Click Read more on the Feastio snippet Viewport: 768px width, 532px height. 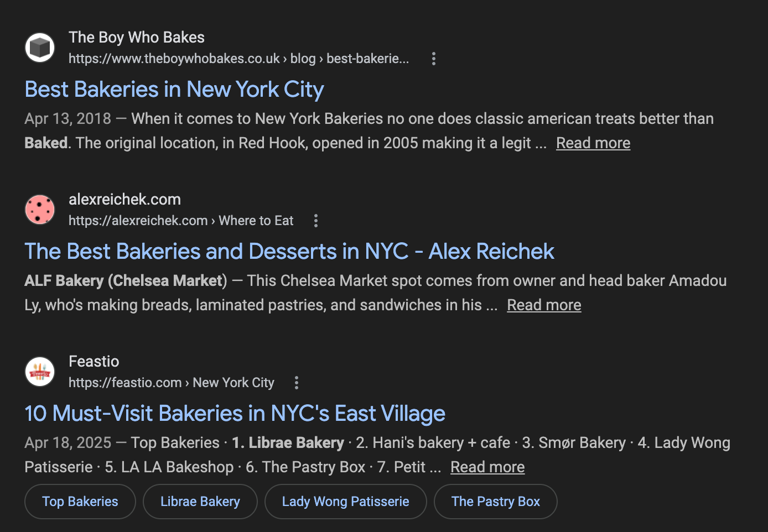tap(487, 467)
